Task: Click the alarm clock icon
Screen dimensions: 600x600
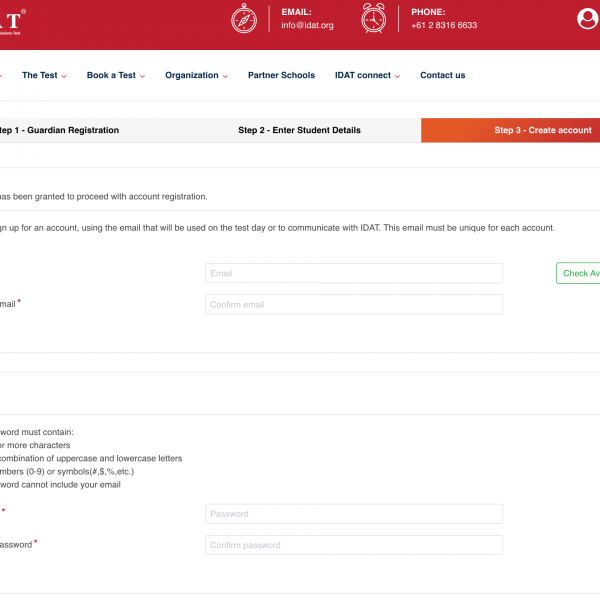Action: pos(374,19)
